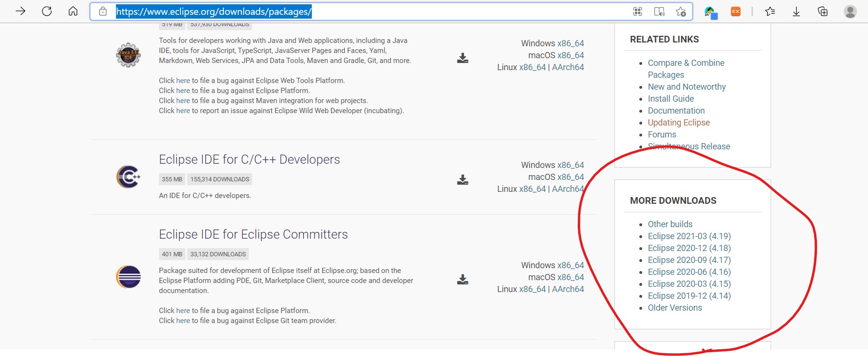Click the 'RELATED LINKS' heading
The height and width of the screenshot is (356, 868).
click(665, 40)
